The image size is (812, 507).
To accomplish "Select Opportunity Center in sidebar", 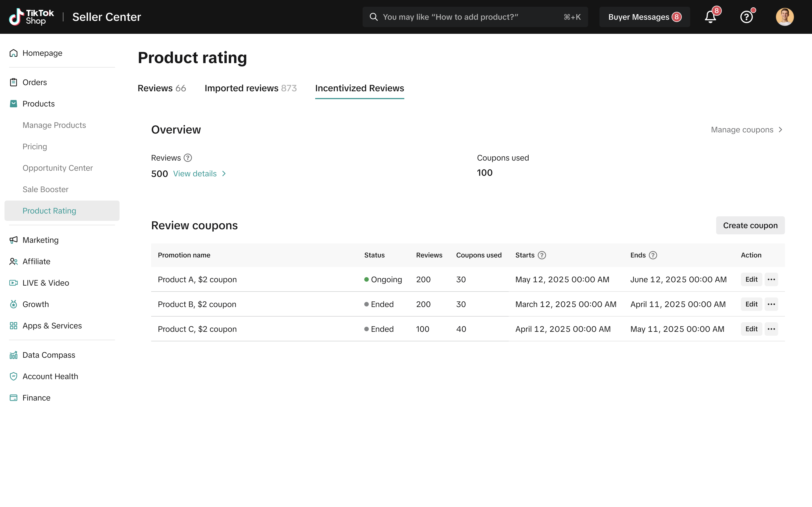I will (x=58, y=168).
